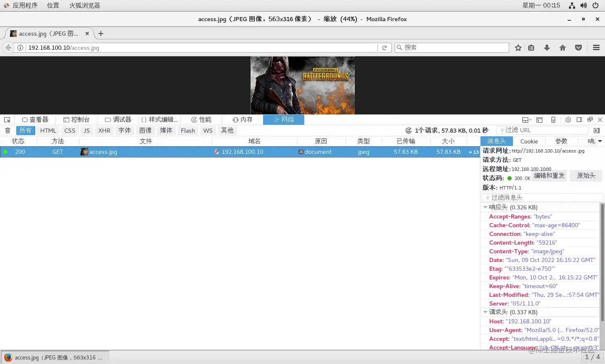This screenshot has height=364, width=605.
Task: Toggle the Flash request filter
Action: 188,131
